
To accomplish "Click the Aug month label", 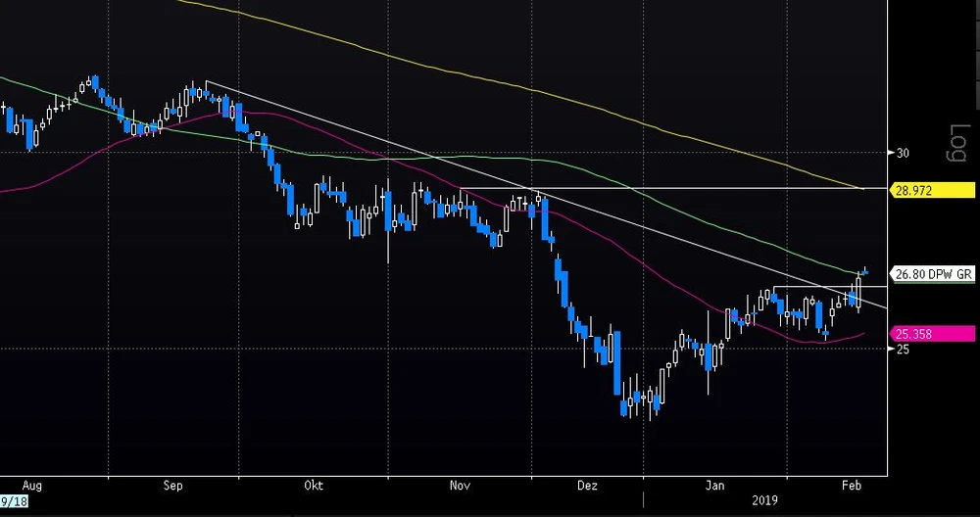I will pyautogui.click(x=32, y=486).
